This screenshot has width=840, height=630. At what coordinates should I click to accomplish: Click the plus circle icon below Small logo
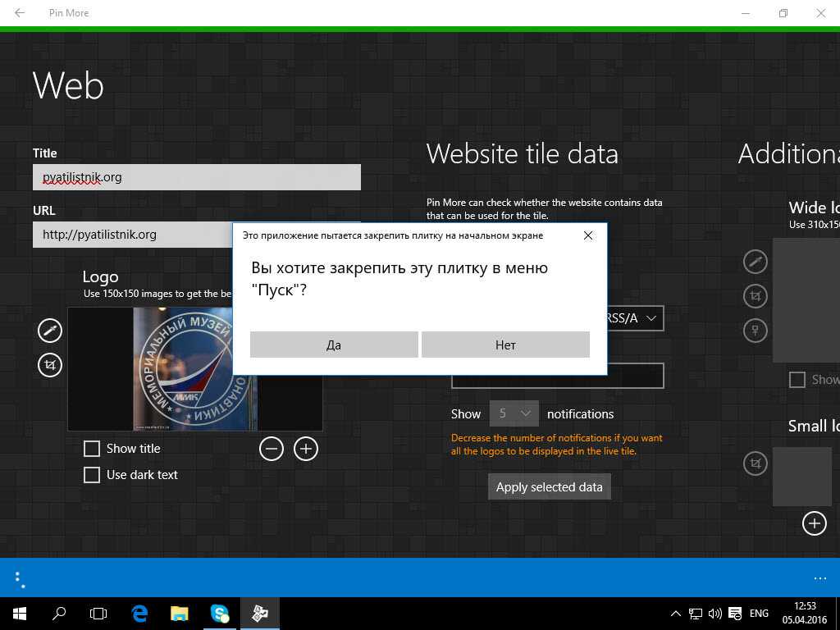[814, 523]
